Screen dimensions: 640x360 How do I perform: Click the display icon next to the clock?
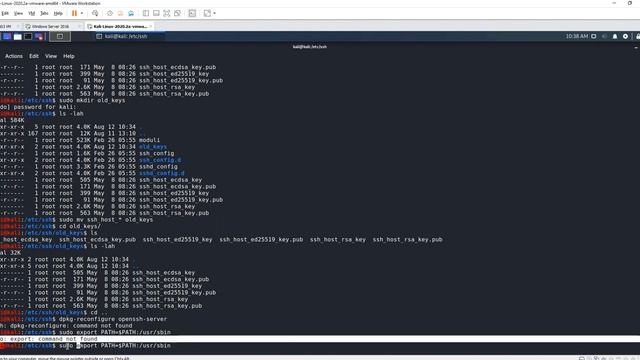tap(594, 36)
